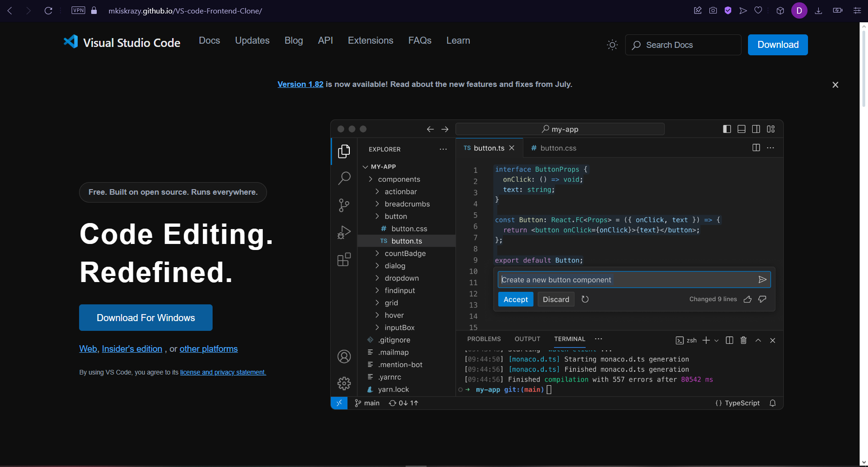Open the OUTPUT panel tab

point(527,339)
